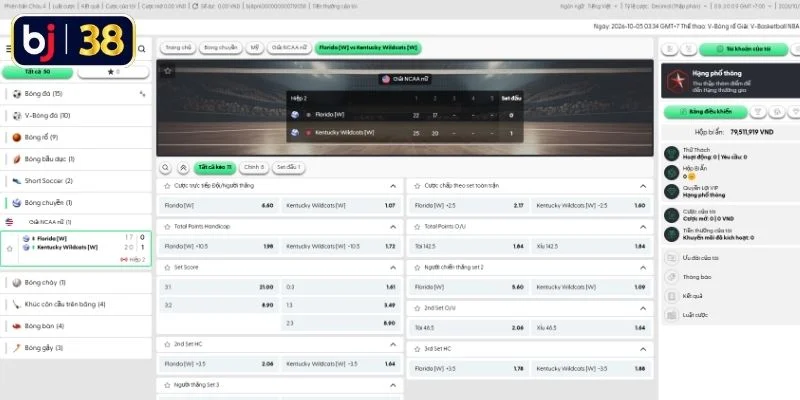Open the sidebar search magnifier icon
Screen dimensions: 800x400
141,49
